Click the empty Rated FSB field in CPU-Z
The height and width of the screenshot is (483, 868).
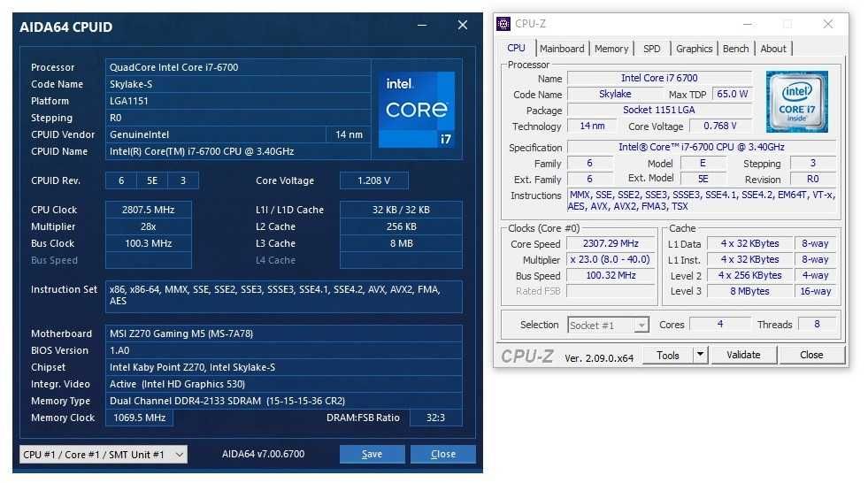611,291
